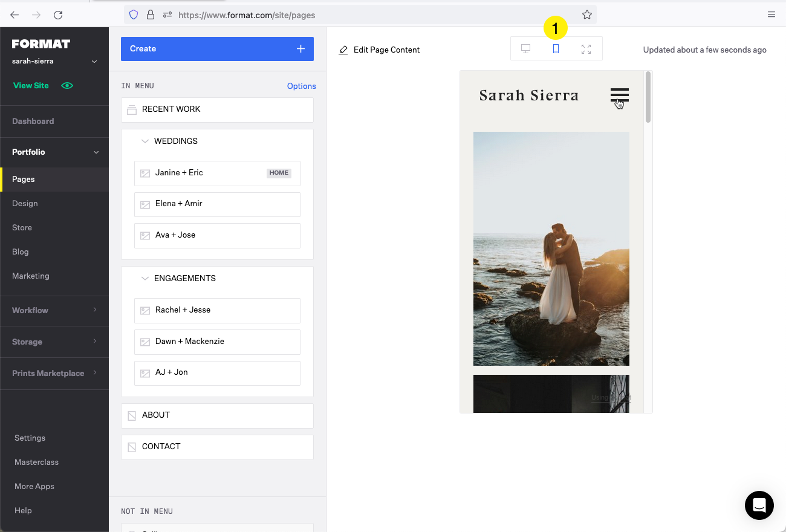The height and width of the screenshot is (532, 786).
Task: Toggle the bookmark star in the address bar
Action: (586, 15)
